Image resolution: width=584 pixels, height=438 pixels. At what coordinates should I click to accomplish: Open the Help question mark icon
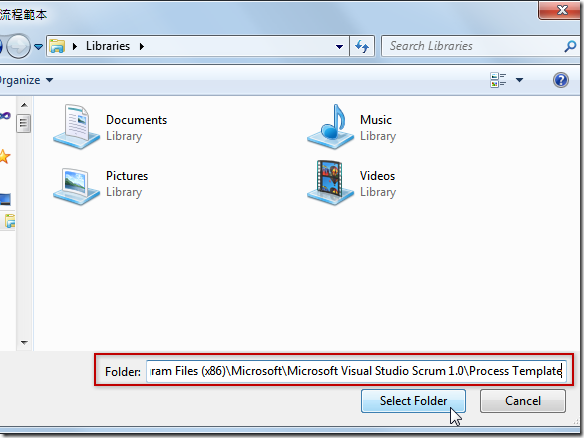561,80
